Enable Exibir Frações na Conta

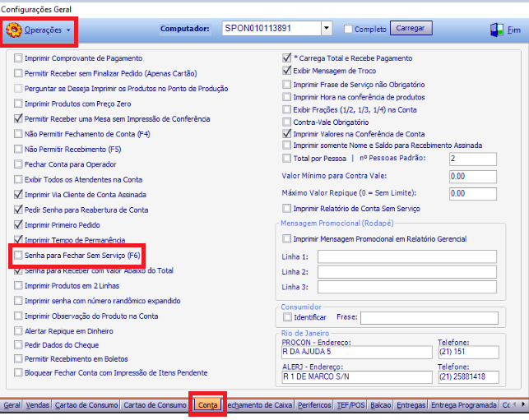point(287,109)
